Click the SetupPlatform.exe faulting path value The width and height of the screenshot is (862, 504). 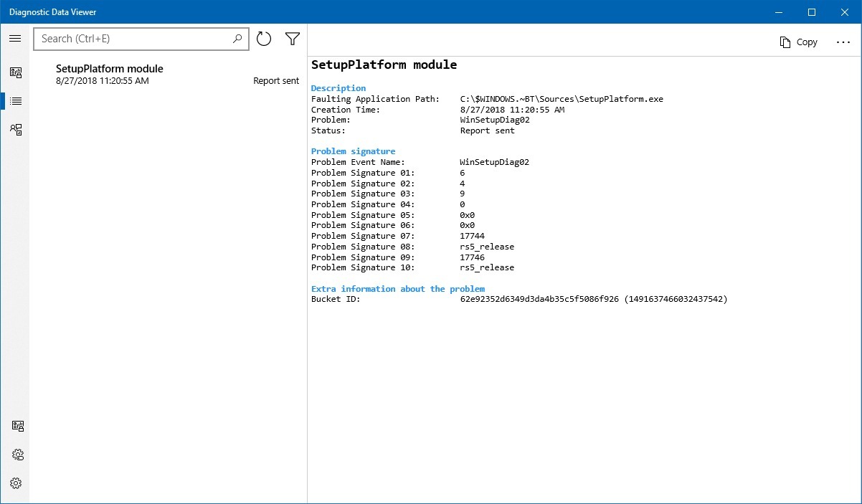tap(562, 99)
